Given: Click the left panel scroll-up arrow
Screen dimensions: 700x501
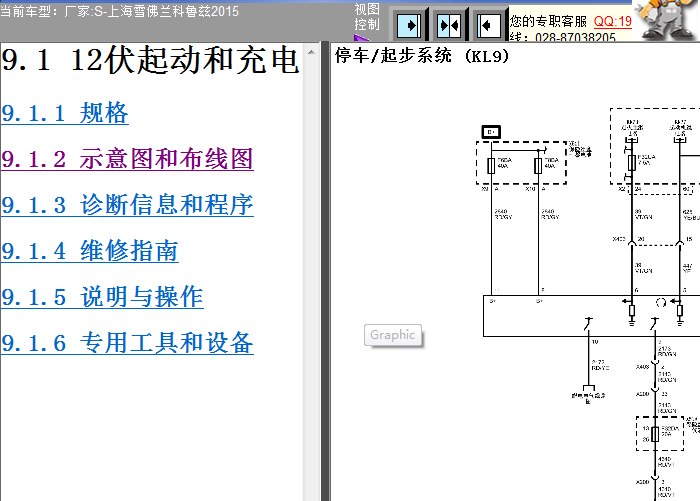Looking at the screenshot, I should 312,53.
